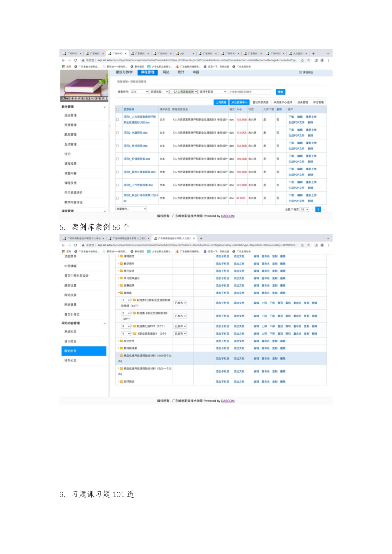Screen dimensions: 392x554
Task: Click 评论管理 button
Action: coord(318,102)
